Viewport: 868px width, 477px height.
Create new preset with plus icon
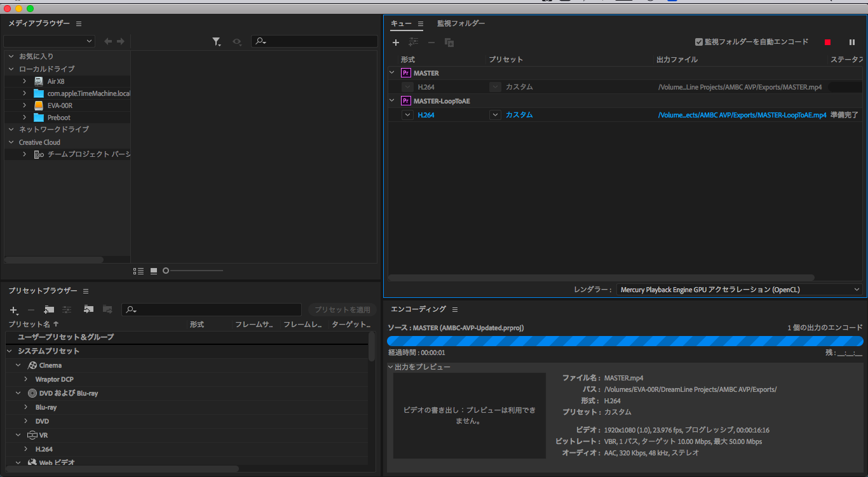click(x=13, y=310)
